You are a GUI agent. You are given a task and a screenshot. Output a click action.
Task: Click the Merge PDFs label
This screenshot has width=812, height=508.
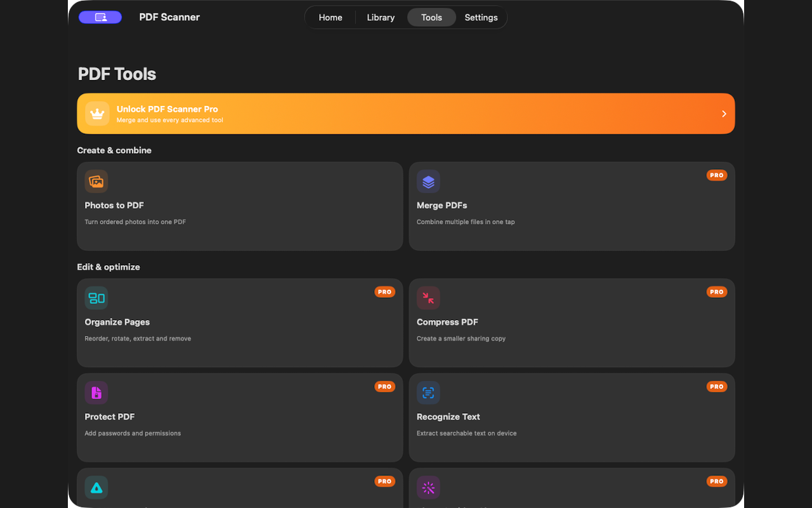click(x=442, y=205)
